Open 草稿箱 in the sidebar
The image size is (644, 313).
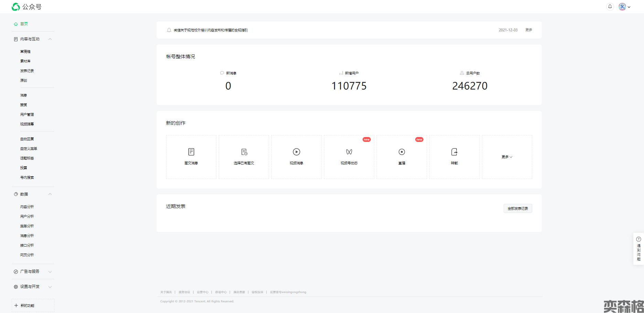25,52
